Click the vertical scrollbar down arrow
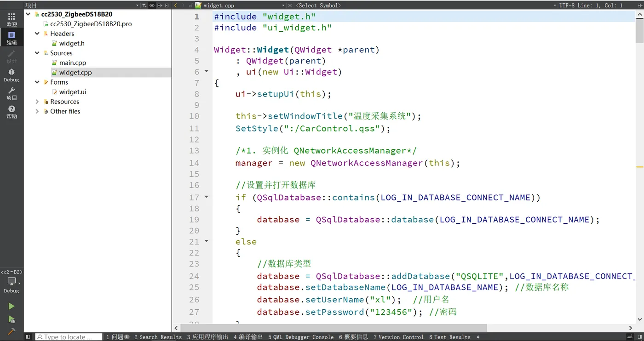The height and width of the screenshot is (341, 644). [640, 319]
